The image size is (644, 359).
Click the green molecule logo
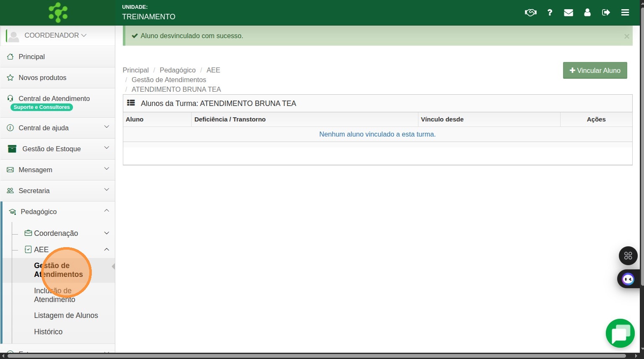click(x=58, y=13)
